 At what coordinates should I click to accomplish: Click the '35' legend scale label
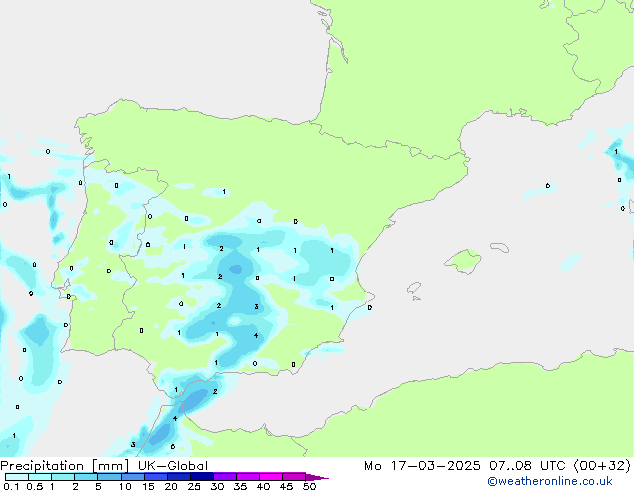pos(240,486)
